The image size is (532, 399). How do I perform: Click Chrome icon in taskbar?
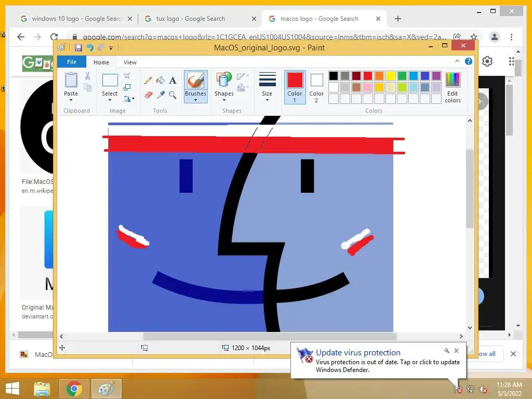74,389
